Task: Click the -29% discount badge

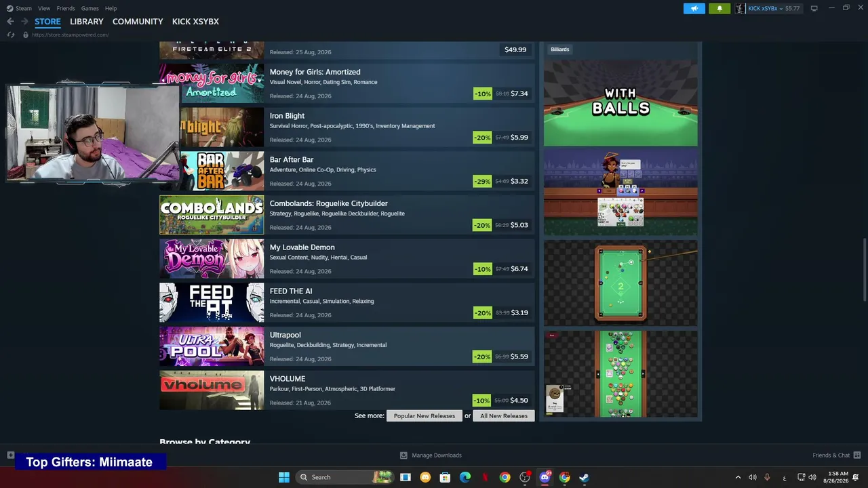Action: click(482, 181)
